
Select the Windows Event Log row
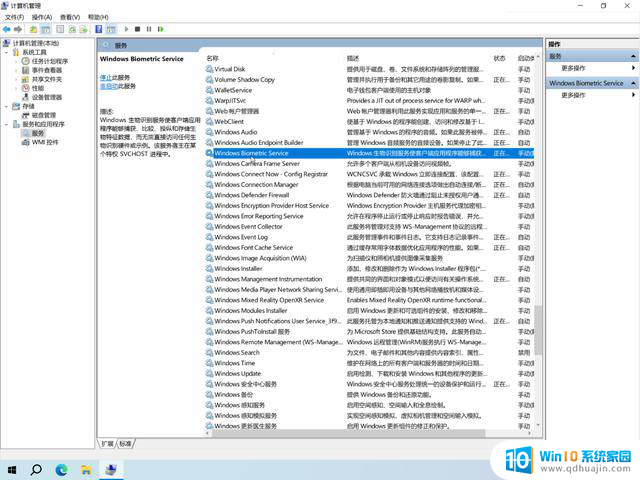point(369,237)
